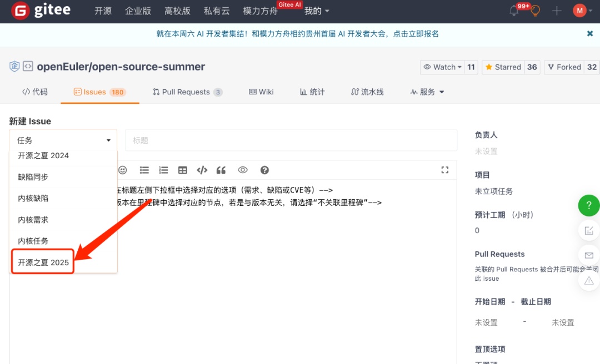Screen dimensions: 600x364
Task: Select 开源之夏 2025 from the list
Action: [x=43, y=262]
